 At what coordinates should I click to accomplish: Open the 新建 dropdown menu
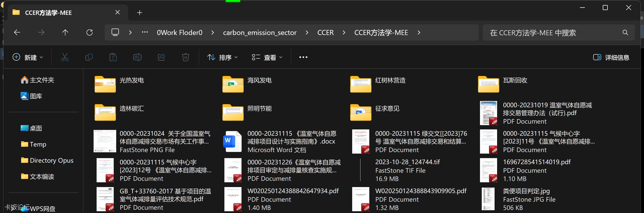[28, 57]
